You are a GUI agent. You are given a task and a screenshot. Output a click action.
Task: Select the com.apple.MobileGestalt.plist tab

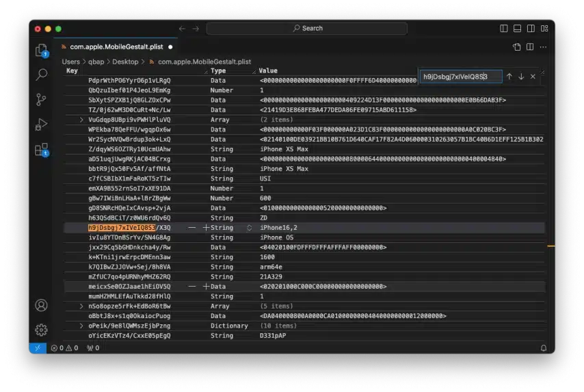coord(116,47)
